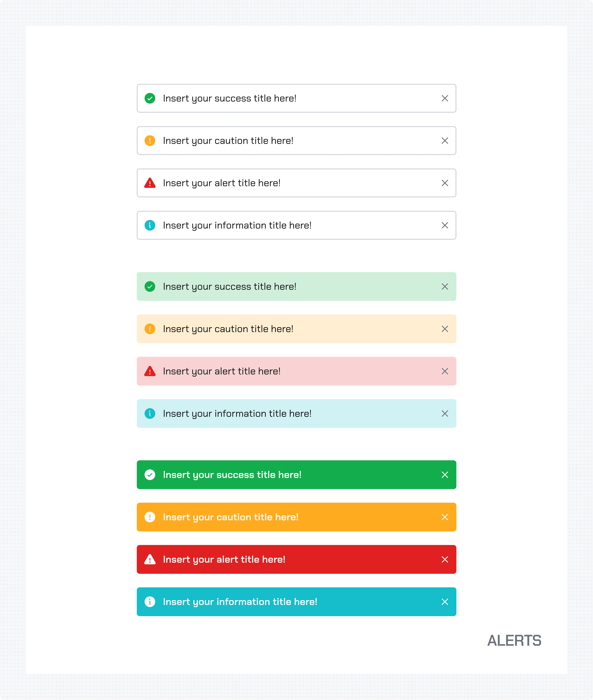Screen dimensions: 593x700
Task: Click green checkmark icon in outlined success alert
Action: [150, 98]
